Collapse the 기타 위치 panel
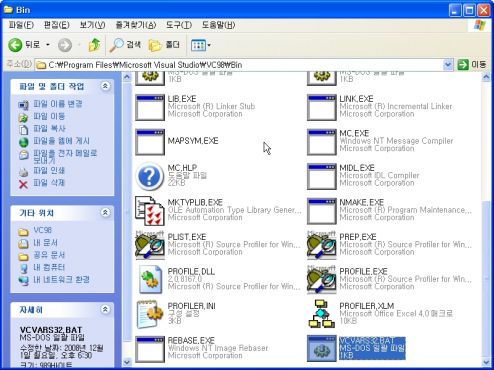This screenshot has width=494, height=370. click(x=105, y=213)
